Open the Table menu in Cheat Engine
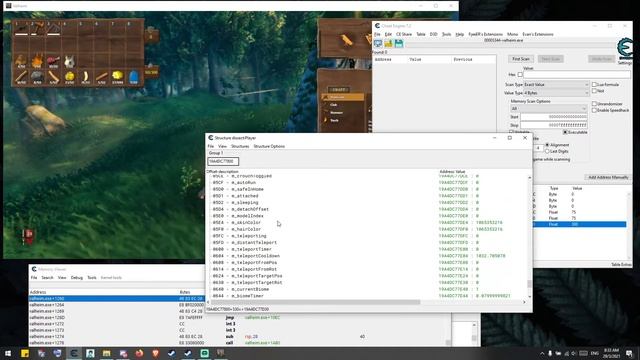 [x=421, y=34]
